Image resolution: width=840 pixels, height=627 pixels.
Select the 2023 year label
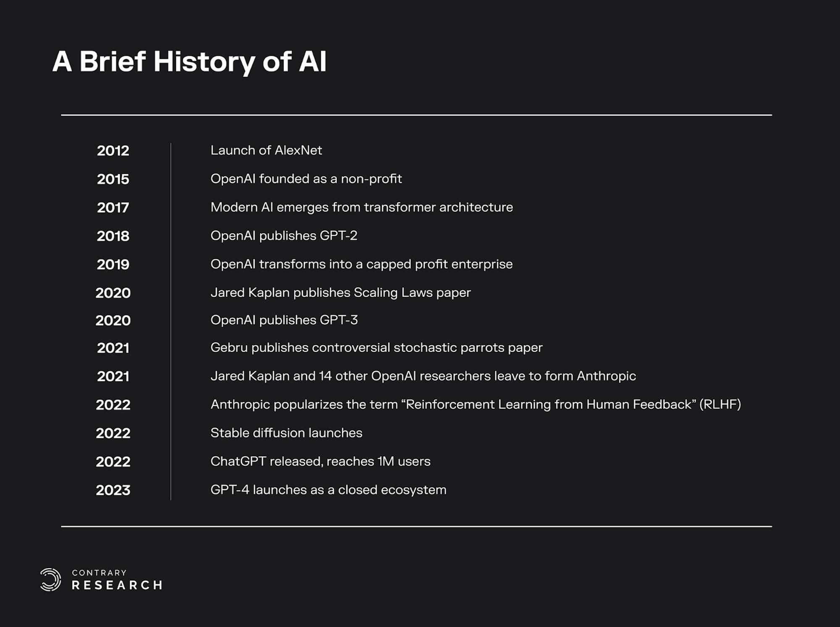click(x=113, y=490)
